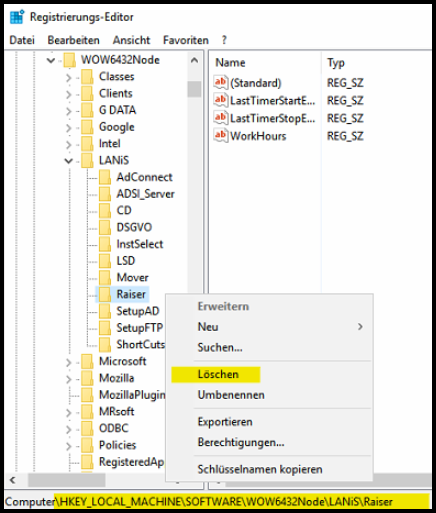Screen dimensions: 436x513
Task: Expand the Intel key
Action: [x=69, y=144]
